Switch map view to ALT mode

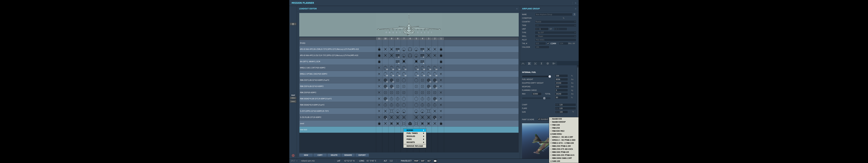pyautogui.click(x=429, y=161)
